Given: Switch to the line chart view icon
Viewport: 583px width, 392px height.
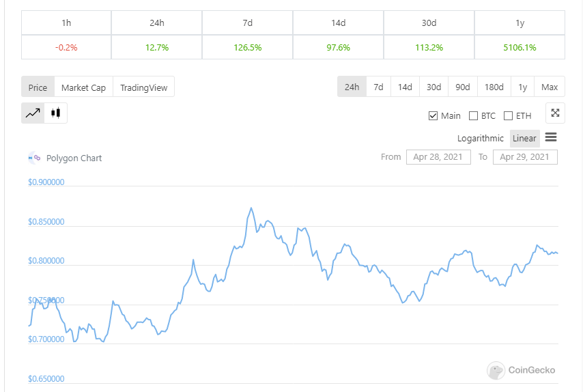Looking at the screenshot, I should [x=33, y=113].
